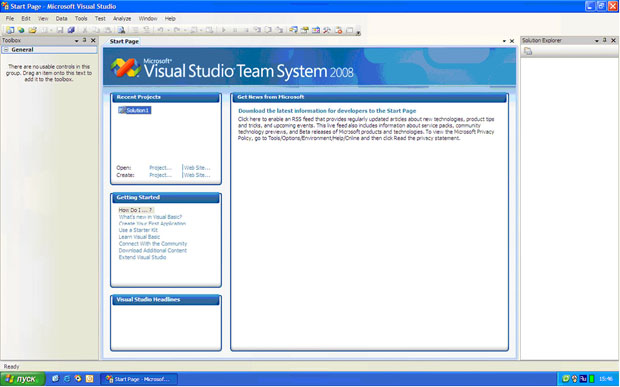Toggle auto-hide pin on Solution Explorer
Screen dimensions: 620x387
point(605,40)
